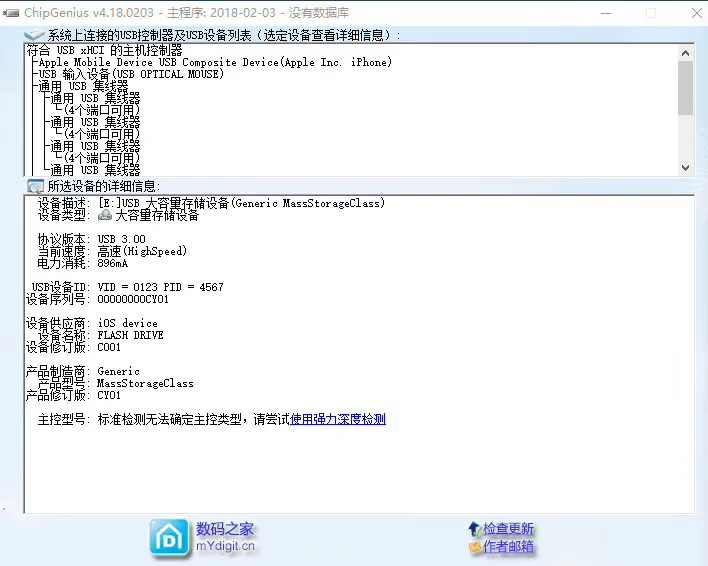Open the 作者邮箱 author email link
708x566 pixels.
click(x=508, y=547)
